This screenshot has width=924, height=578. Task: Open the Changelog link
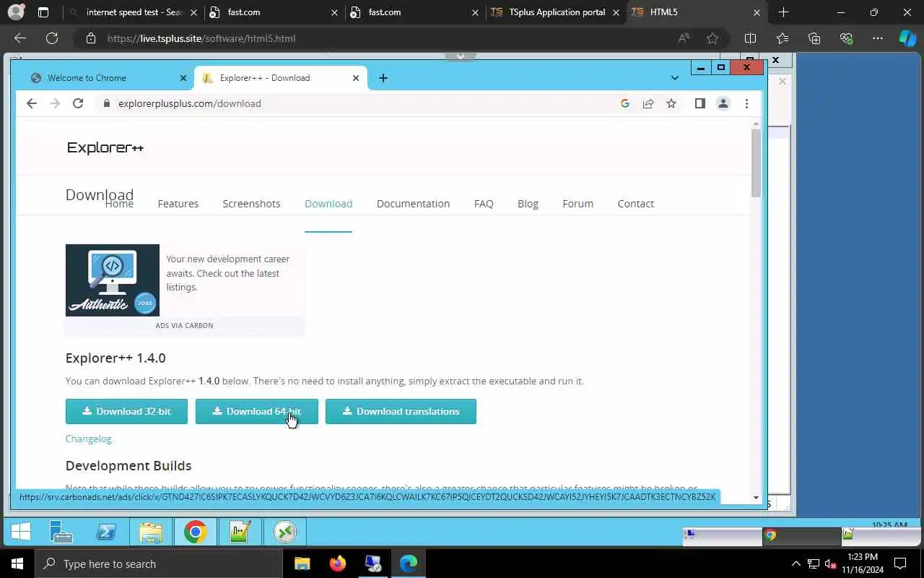pyautogui.click(x=88, y=439)
